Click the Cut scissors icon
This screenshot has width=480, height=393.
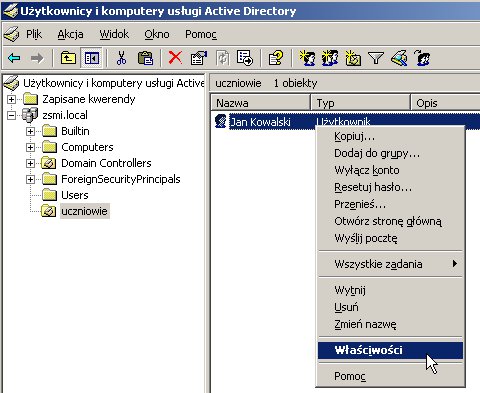coord(121,58)
